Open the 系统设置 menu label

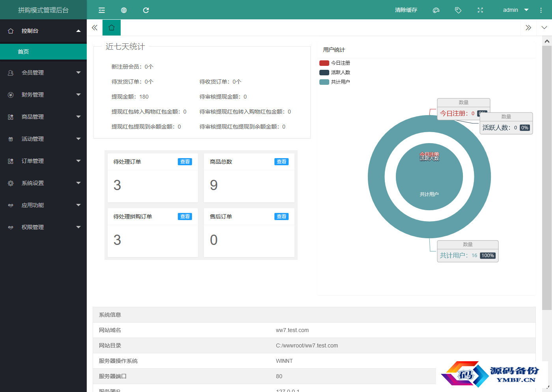pos(33,183)
